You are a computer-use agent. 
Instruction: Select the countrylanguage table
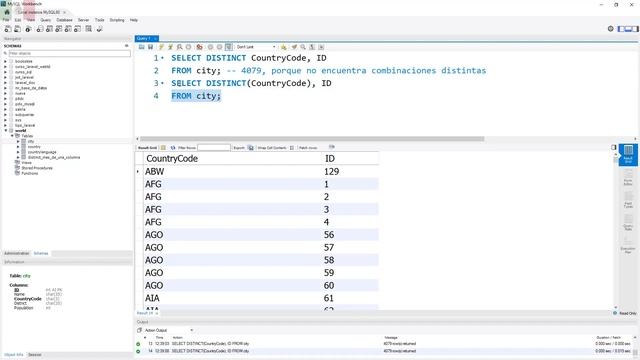click(x=42, y=152)
